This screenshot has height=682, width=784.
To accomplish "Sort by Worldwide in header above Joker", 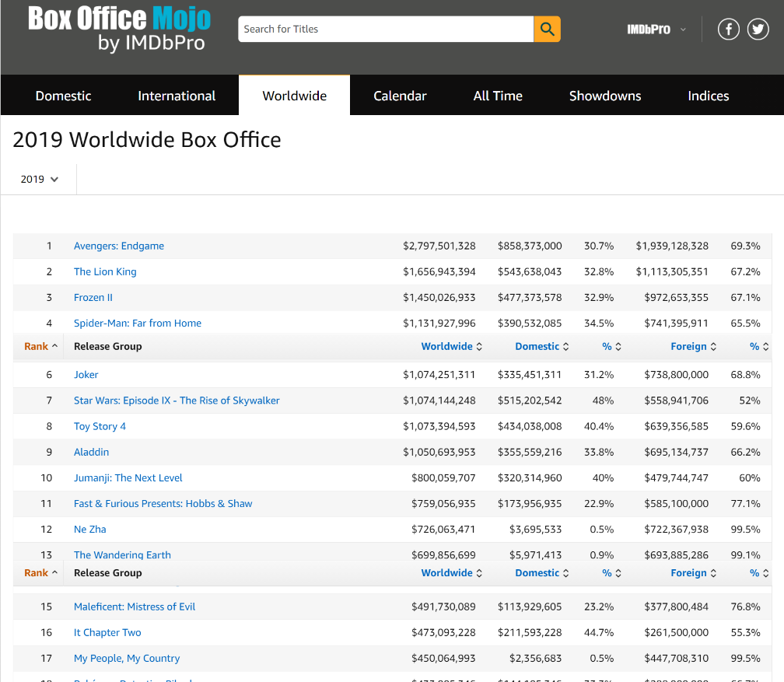I will point(451,346).
